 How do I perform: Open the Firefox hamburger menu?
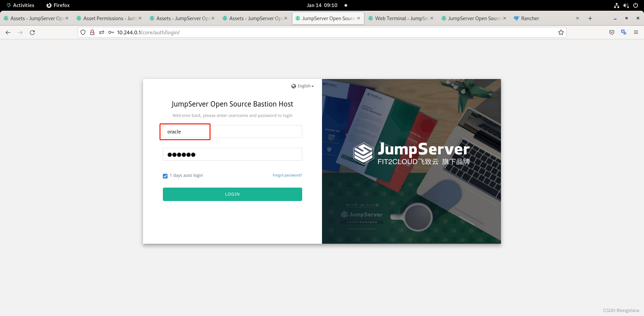636,32
